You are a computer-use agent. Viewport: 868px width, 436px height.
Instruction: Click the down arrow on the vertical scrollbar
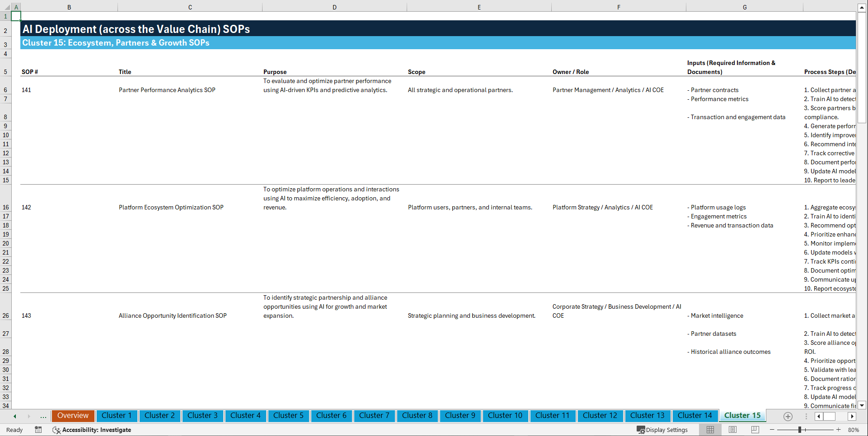pos(862,405)
